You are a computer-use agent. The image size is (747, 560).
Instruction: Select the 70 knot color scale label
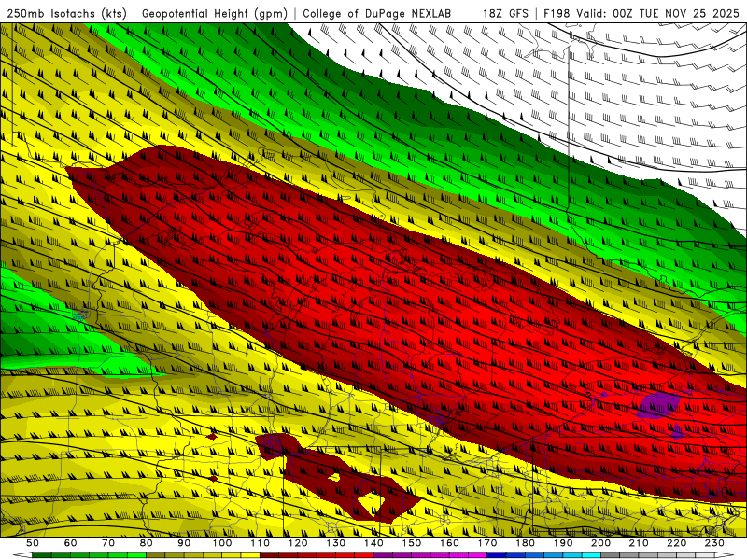(x=108, y=543)
